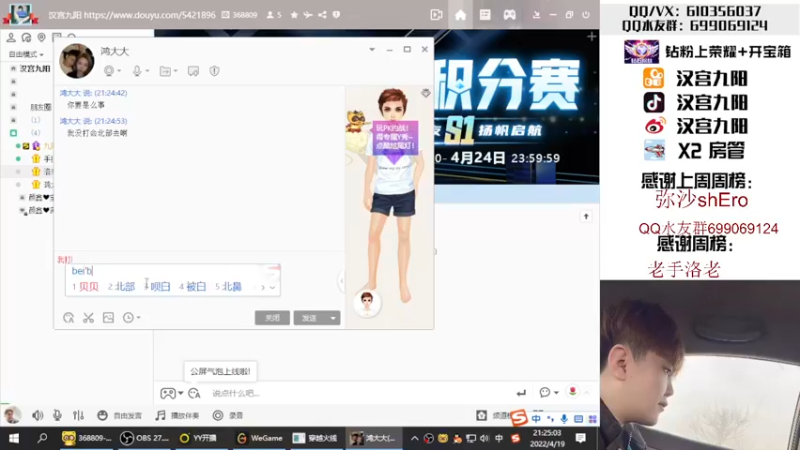Click the plus icon on the banner area
800x450 pixels.
(591, 37)
